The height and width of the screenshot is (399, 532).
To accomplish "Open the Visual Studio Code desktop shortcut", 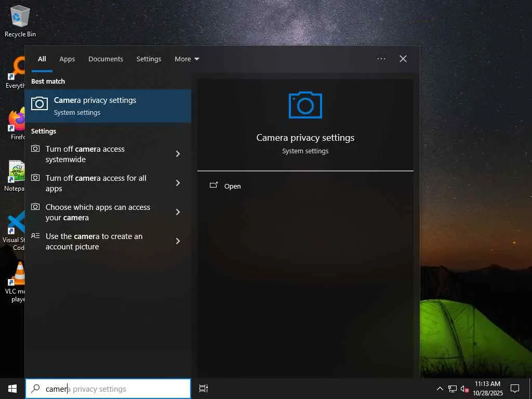I will [x=14, y=231].
